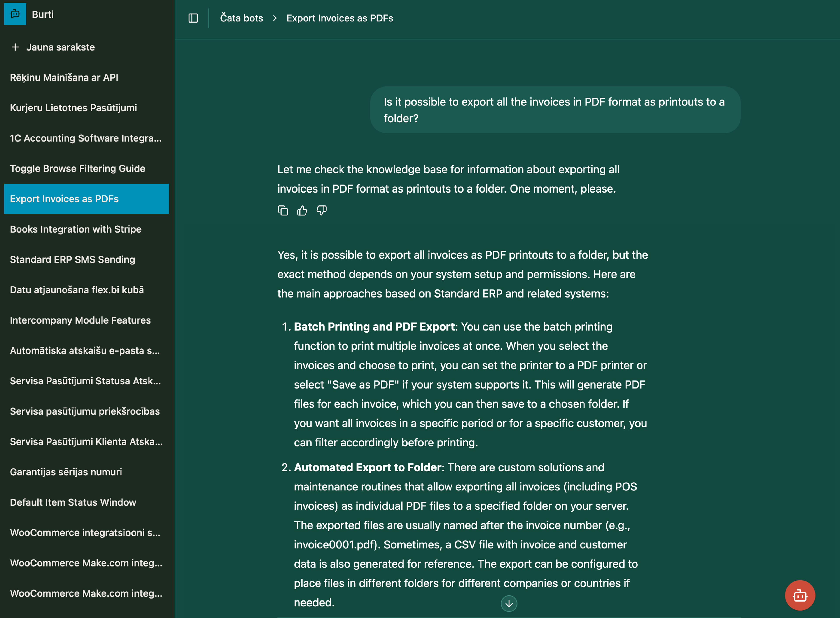Open the Servisa pasūtījumu priekšrocības chat
Viewport: 840px width, 618px height.
pyautogui.click(x=86, y=411)
